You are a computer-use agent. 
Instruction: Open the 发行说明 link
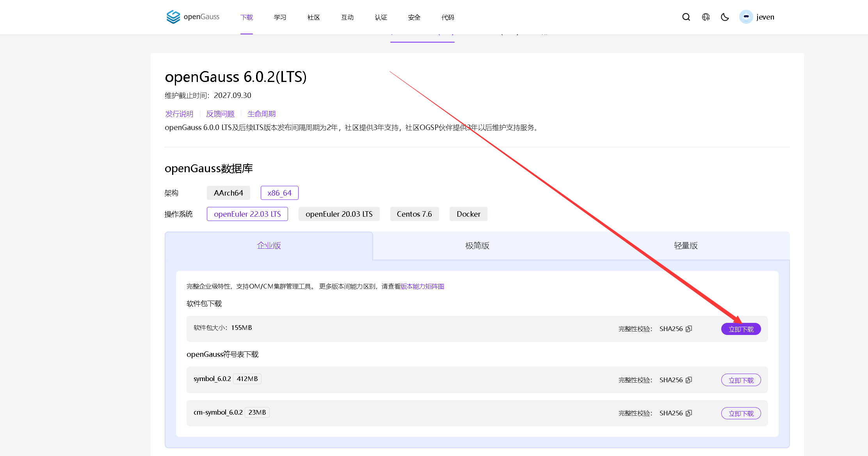point(179,114)
